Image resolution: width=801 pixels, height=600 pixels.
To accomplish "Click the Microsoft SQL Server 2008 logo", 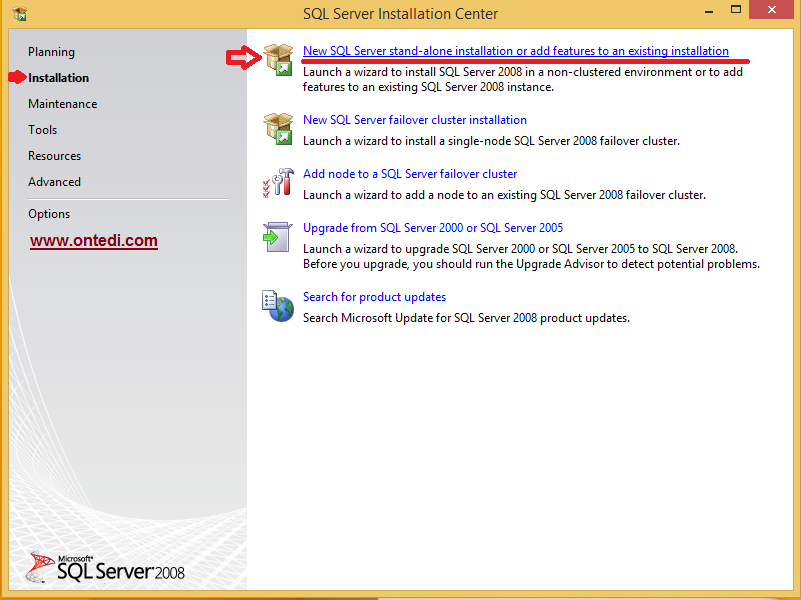I will tap(106, 567).
